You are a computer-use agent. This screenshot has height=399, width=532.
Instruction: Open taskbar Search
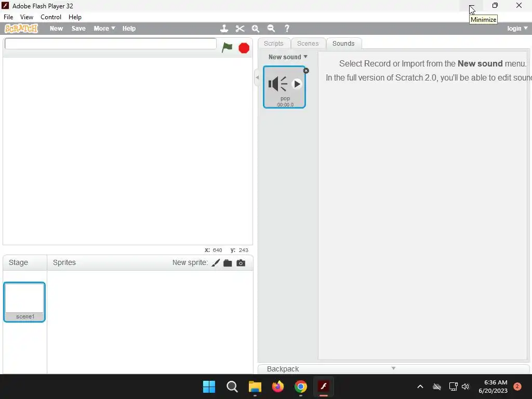click(x=232, y=387)
